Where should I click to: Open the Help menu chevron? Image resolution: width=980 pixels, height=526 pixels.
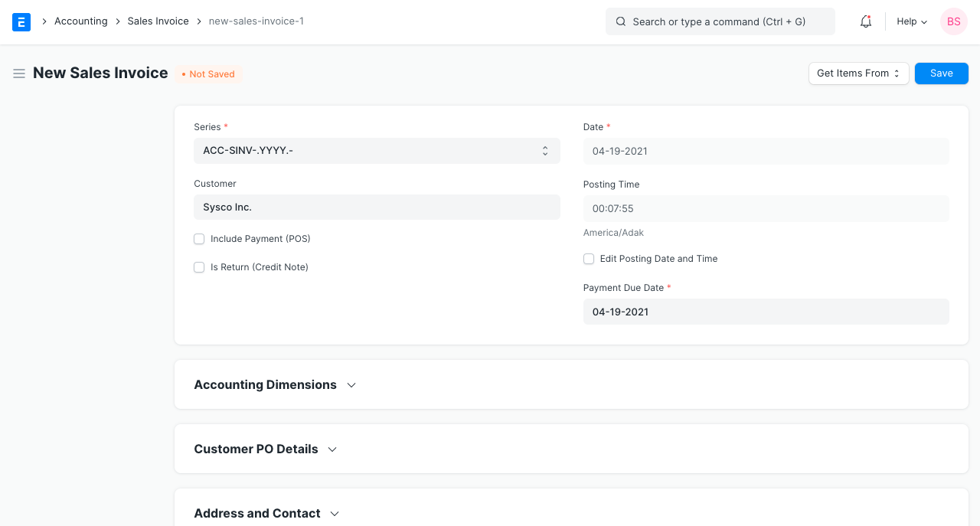[924, 21]
